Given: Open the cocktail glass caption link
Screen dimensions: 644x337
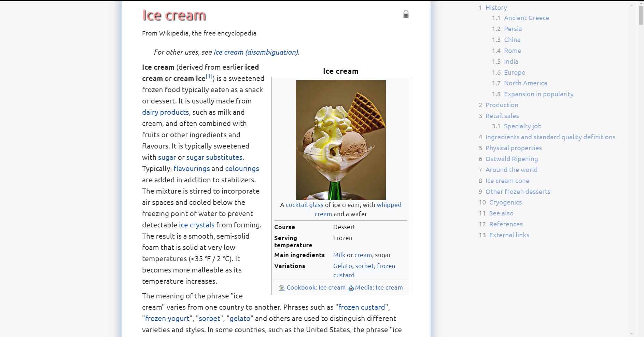Looking at the screenshot, I should (x=305, y=205).
